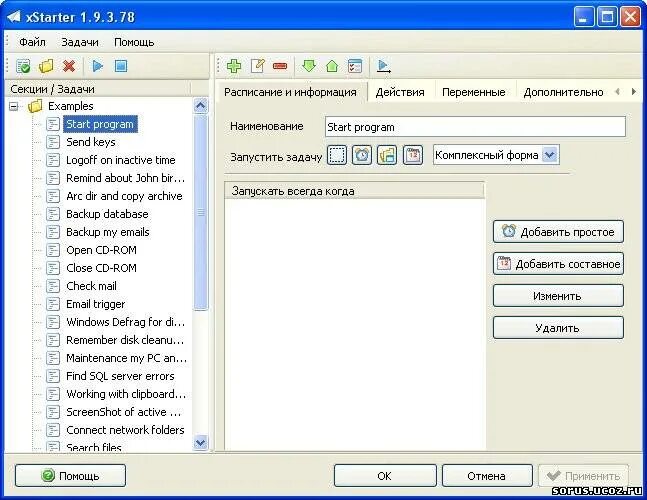Viewport: 647px width, 500px height.
Task: Switch to the Действия tab
Action: click(x=400, y=92)
